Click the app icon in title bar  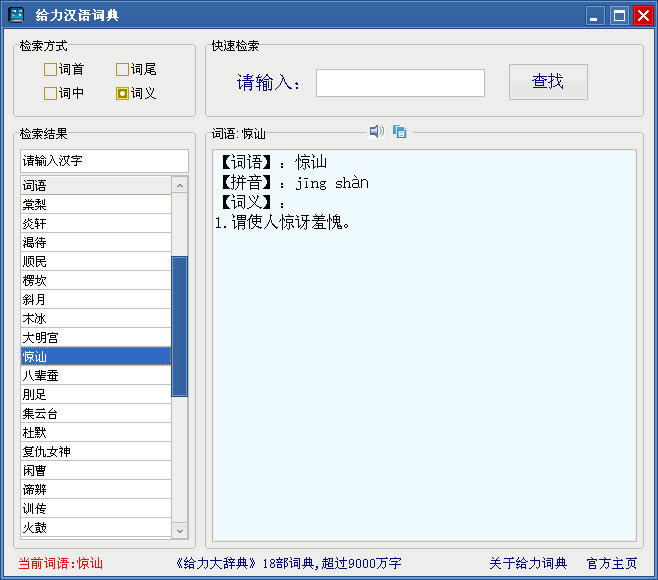coord(16,15)
